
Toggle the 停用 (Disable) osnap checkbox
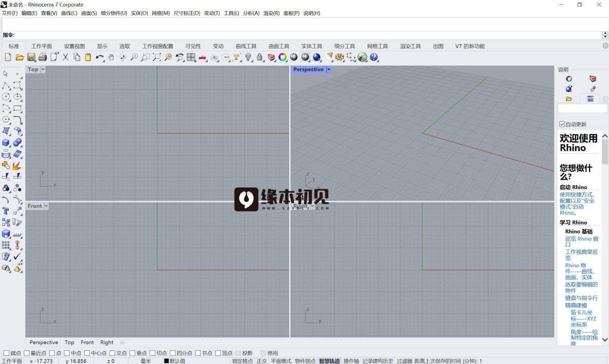coord(263,353)
